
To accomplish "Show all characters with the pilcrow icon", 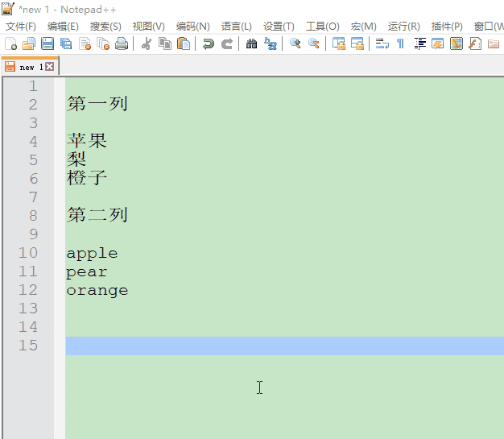I will (400, 43).
